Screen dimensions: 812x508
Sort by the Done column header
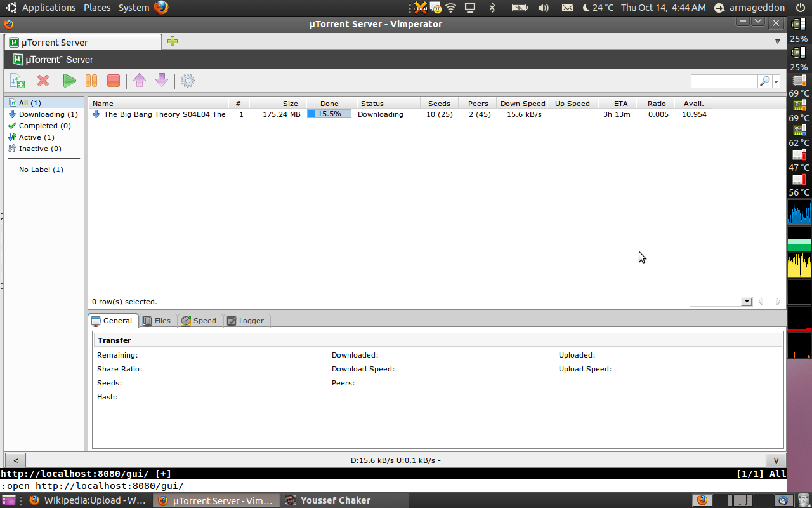(x=330, y=103)
